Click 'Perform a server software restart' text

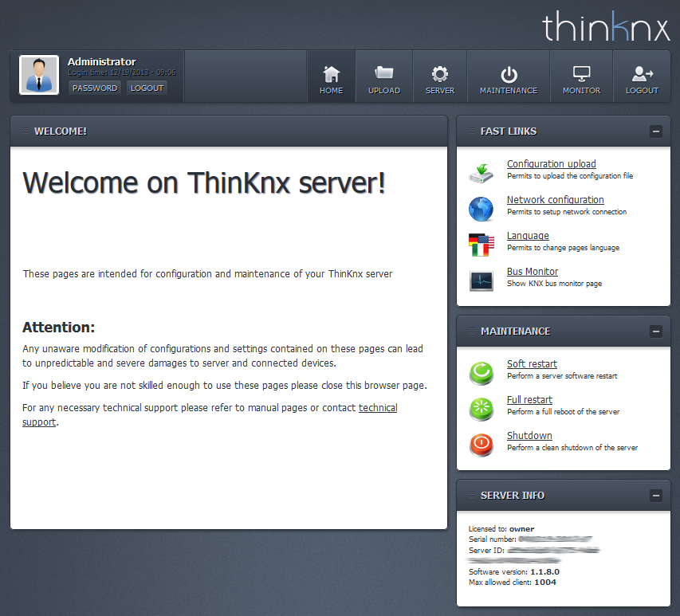pyautogui.click(x=562, y=376)
